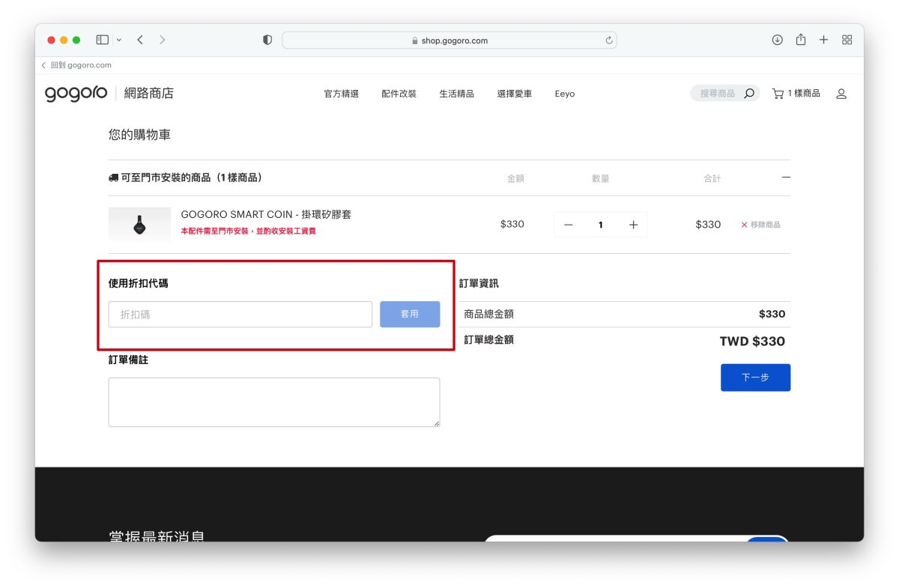Click the magnifier search icon
The width and height of the screenshot is (899, 588).
click(x=749, y=94)
